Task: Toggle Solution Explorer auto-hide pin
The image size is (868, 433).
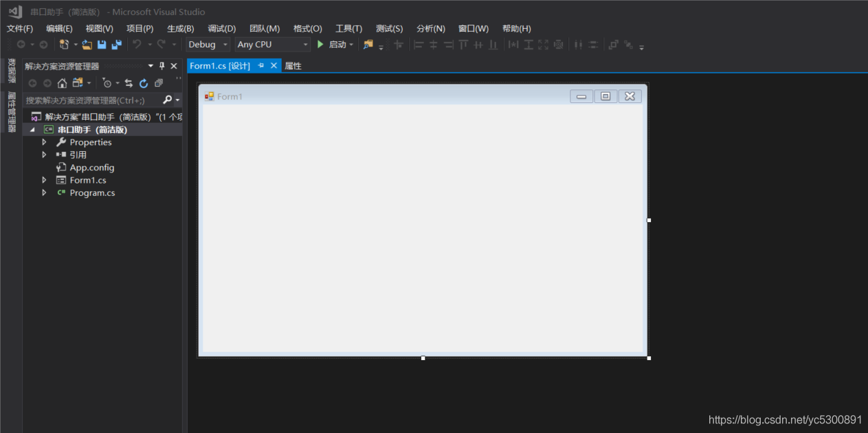Action: (162, 66)
